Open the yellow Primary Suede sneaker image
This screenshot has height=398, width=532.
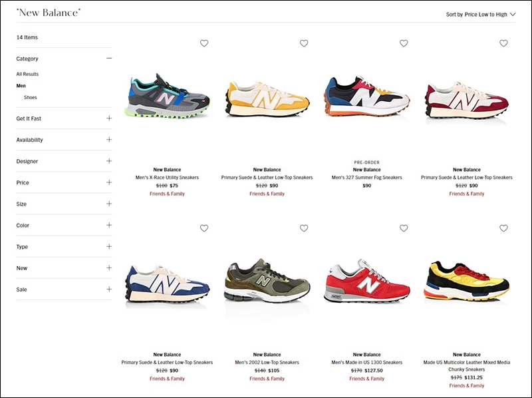[267, 99]
